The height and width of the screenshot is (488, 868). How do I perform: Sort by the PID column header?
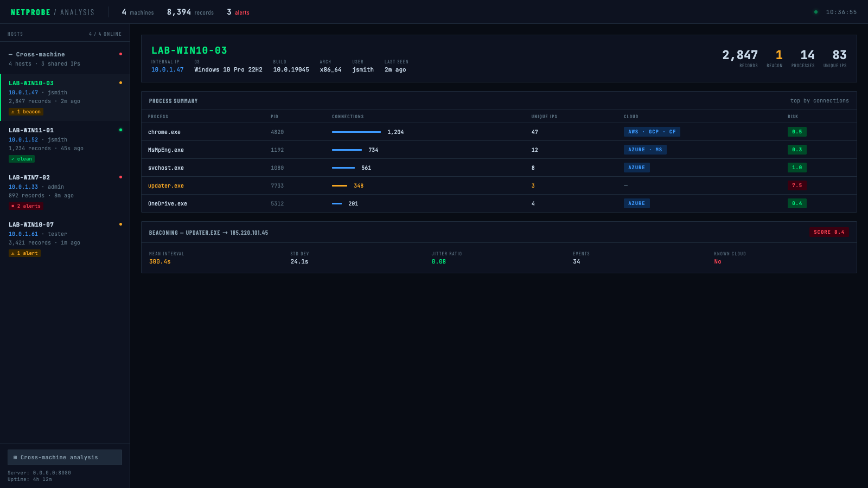click(x=275, y=117)
